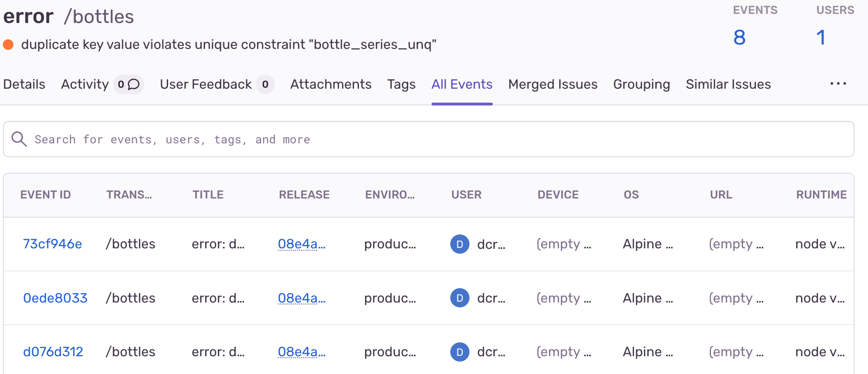Click the events search input field
The height and width of the screenshot is (374, 868).
click(x=429, y=139)
